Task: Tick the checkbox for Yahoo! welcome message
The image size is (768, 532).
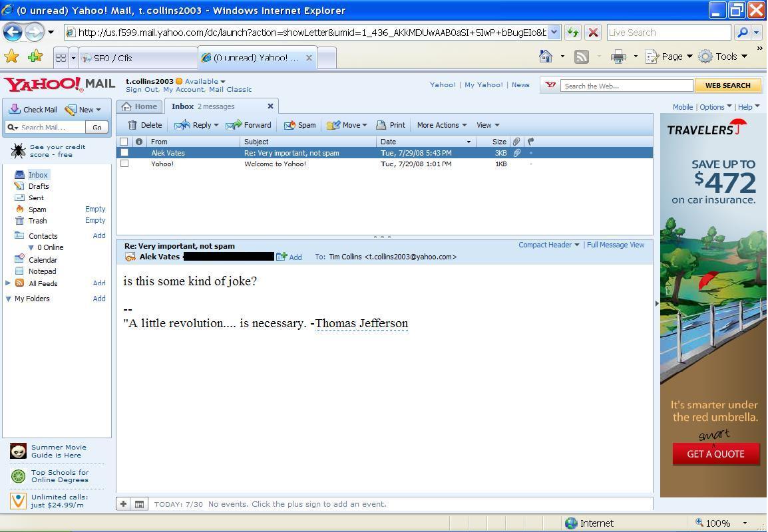Action: [x=124, y=164]
